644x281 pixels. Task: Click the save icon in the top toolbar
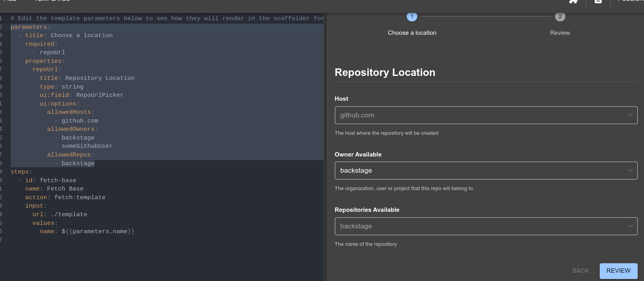[598, 1]
